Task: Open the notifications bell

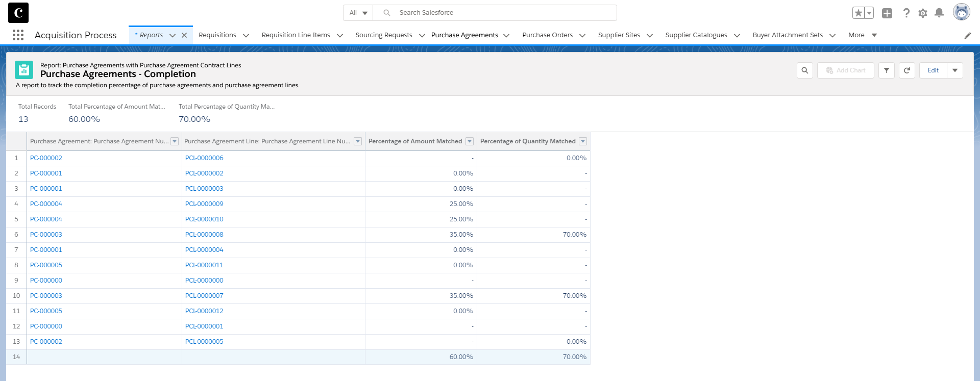Action: (x=939, y=13)
